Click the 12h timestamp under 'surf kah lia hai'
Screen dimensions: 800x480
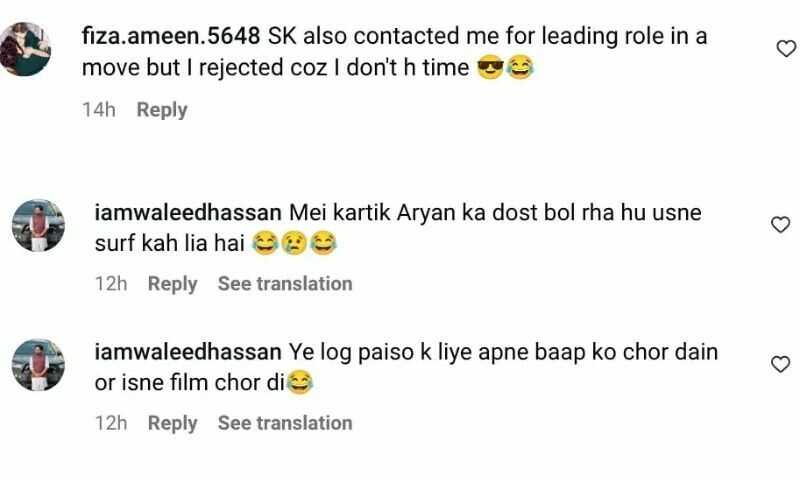111,284
